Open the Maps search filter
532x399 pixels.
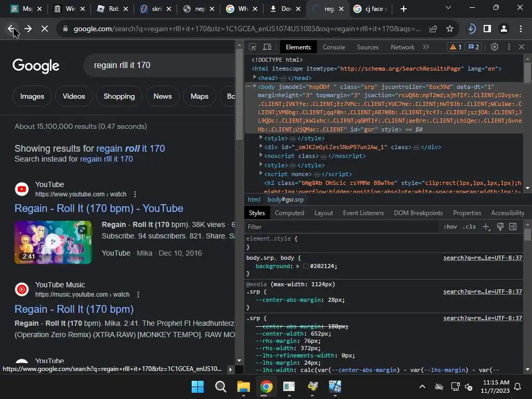coord(199,96)
